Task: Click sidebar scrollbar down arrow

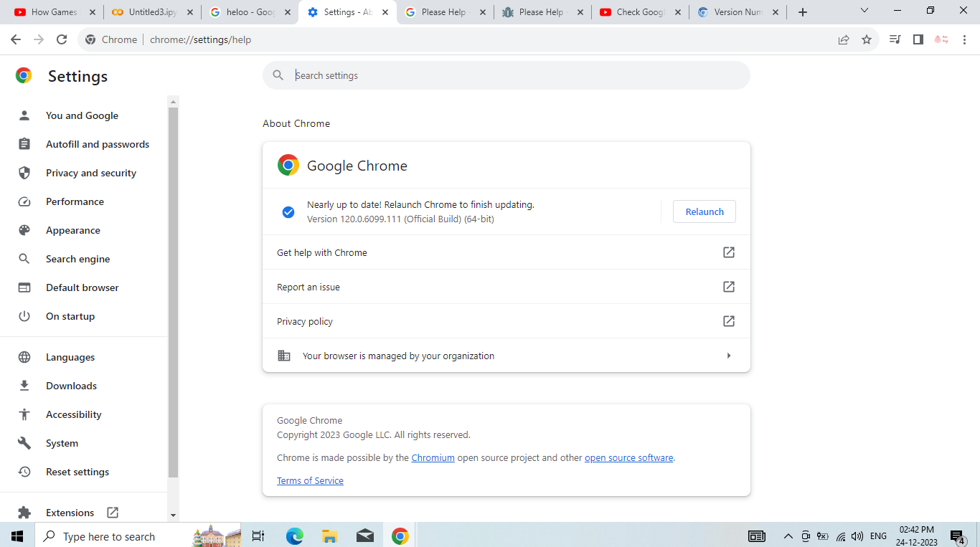Action: 173,515
